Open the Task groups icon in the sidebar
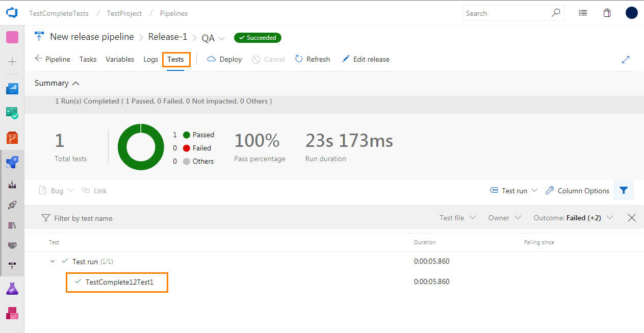This screenshot has width=644, height=333. point(12,245)
